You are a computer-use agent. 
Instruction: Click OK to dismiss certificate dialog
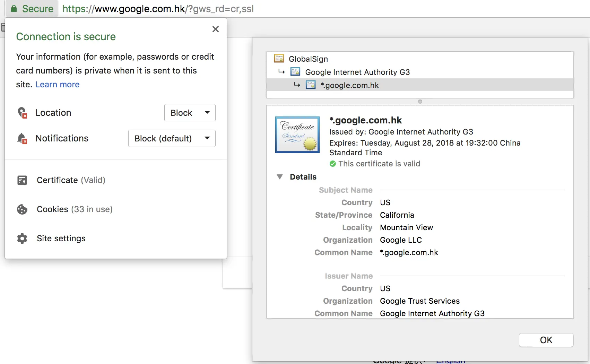tap(546, 340)
